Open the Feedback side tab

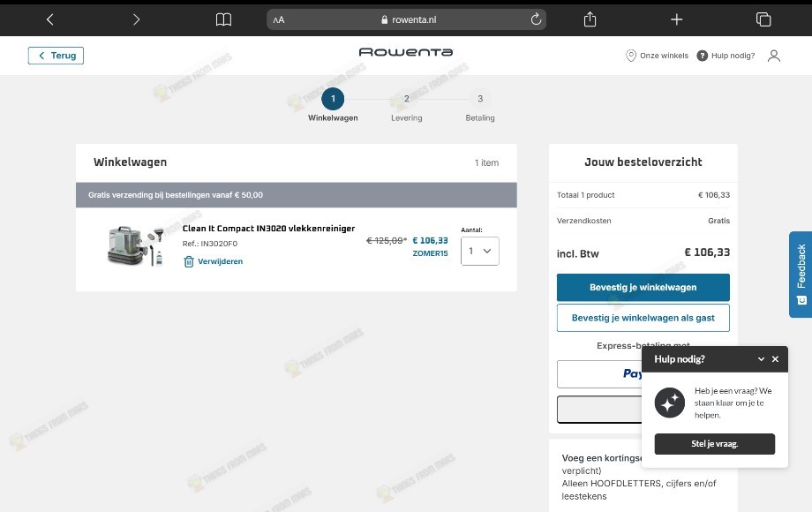click(x=801, y=275)
